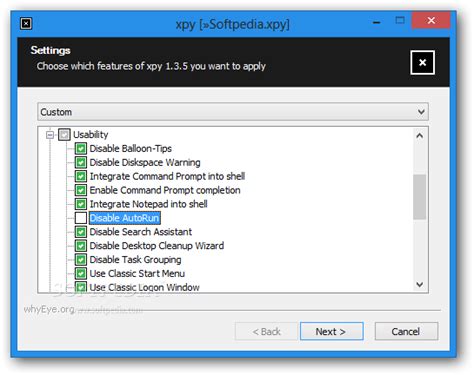Screen dimensions: 474x375
Task: Uncheck Disable Diskspace Warning
Action: pos(81,162)
